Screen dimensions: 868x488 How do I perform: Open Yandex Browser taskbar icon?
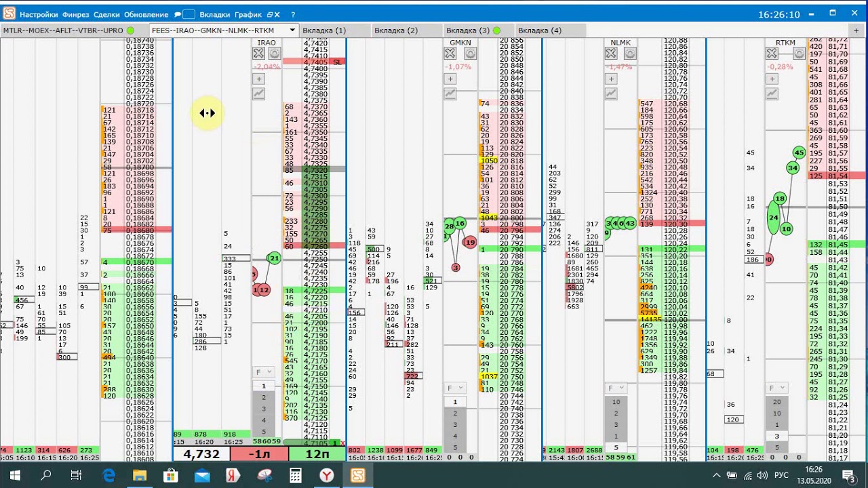(x=327, y=475)
